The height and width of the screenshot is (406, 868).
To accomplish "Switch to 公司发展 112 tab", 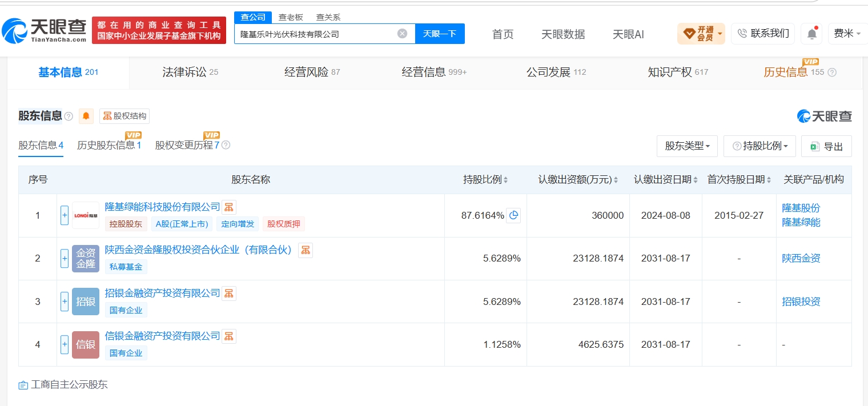I will point(556,73).
